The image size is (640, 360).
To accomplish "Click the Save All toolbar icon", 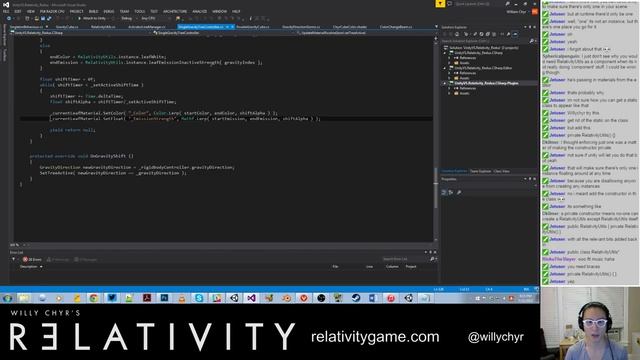I will (49, 18).
